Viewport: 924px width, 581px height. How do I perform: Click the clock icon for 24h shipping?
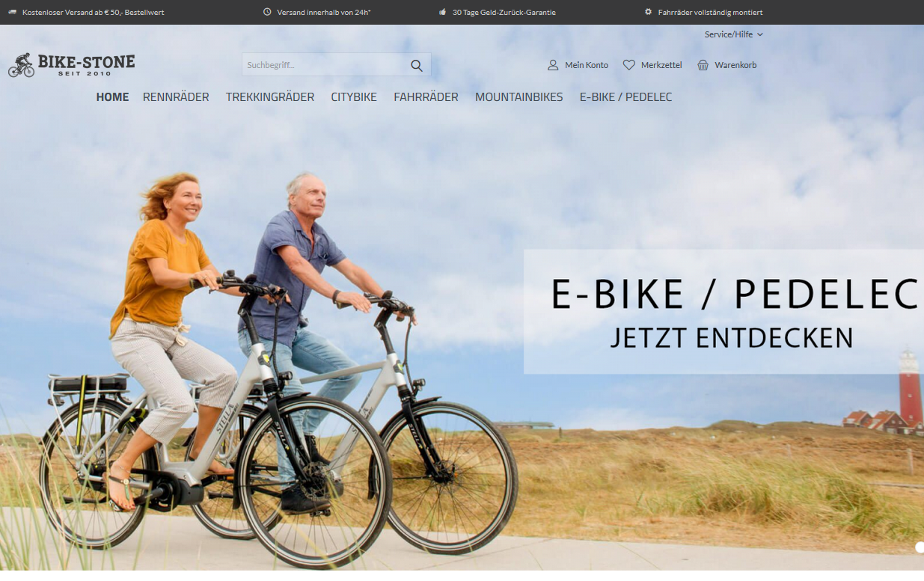click(x=267, y=12)
